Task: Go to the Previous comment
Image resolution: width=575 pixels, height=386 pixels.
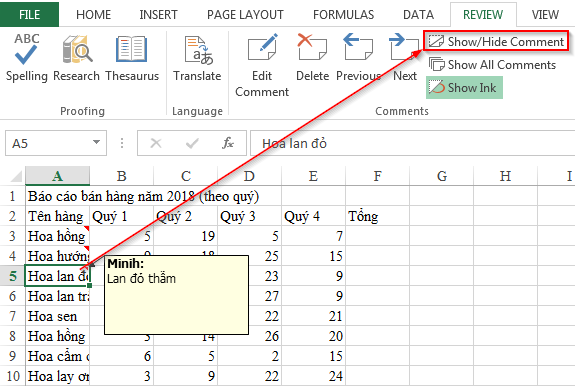Action: (358, 58)
